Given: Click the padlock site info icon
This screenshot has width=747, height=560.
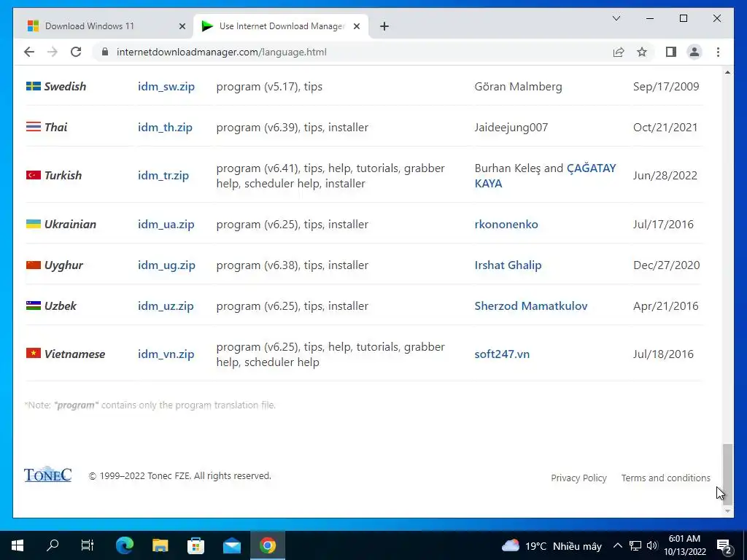Looking at the screenshot, I should pyautogui.click(x=105, y=52).
